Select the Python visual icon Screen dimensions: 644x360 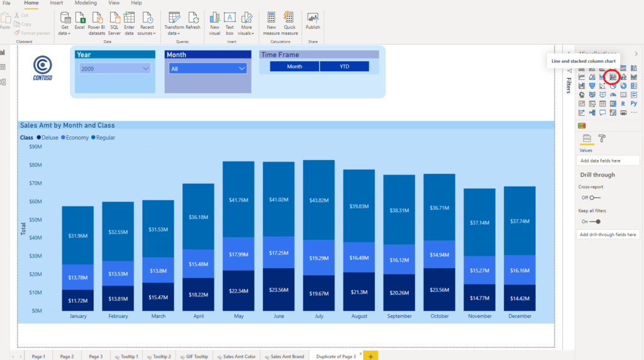coord(634,104)
